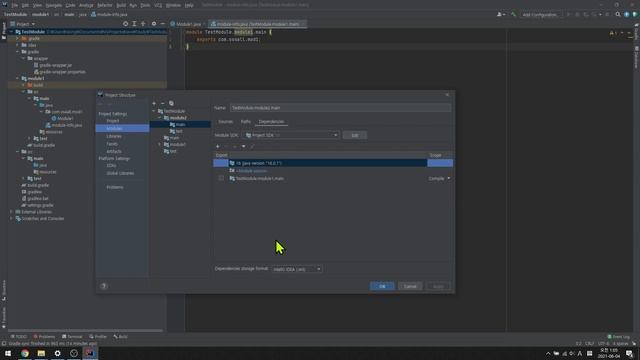This screenshot has width=640, height=360.
Task: Select Libraries in Project Settings
Action: point(114,136)
